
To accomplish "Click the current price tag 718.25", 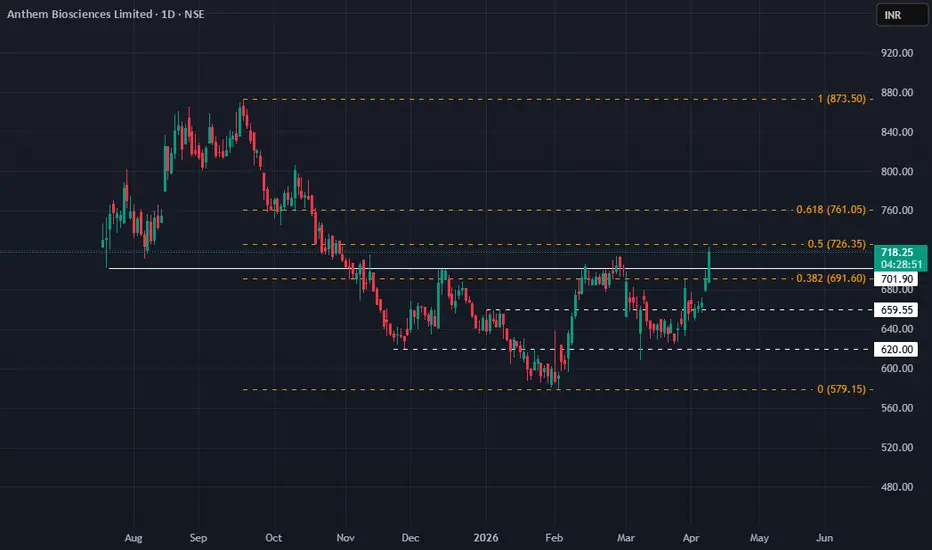I will (897, 252).
